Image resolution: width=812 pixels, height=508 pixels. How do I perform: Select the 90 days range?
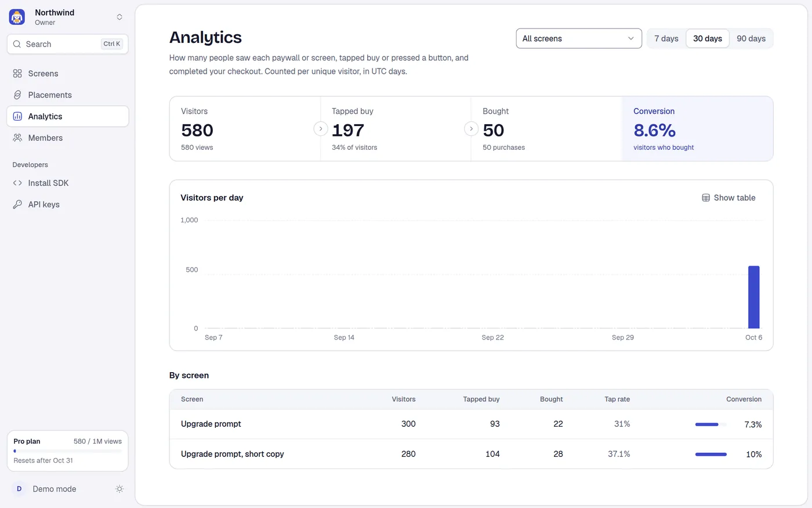tap(751, 39)
